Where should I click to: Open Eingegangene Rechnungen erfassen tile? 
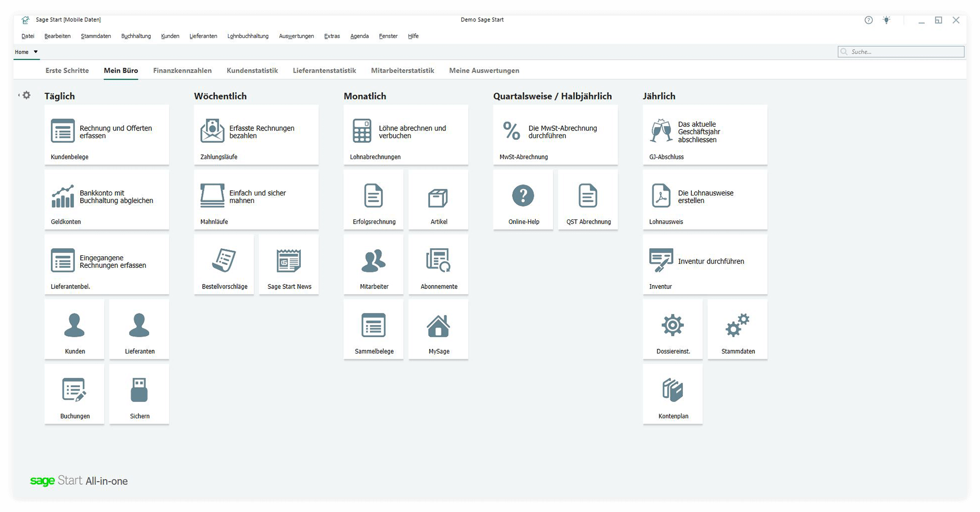(107, 264)
